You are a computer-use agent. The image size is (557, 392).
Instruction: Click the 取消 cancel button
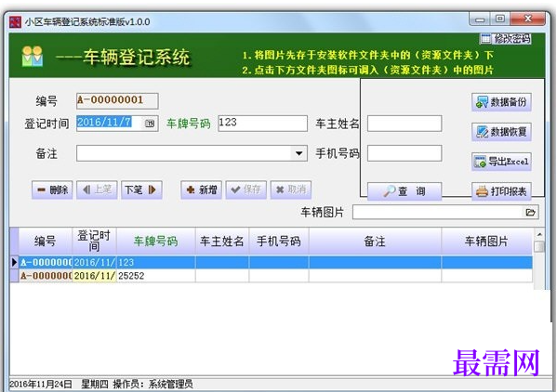point(290,189)
